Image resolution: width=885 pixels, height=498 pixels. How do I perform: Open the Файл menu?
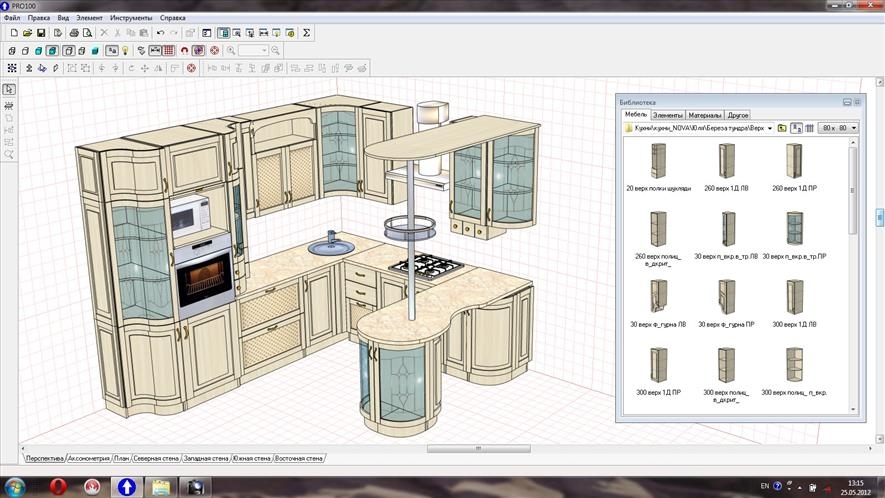click(12, 18)
